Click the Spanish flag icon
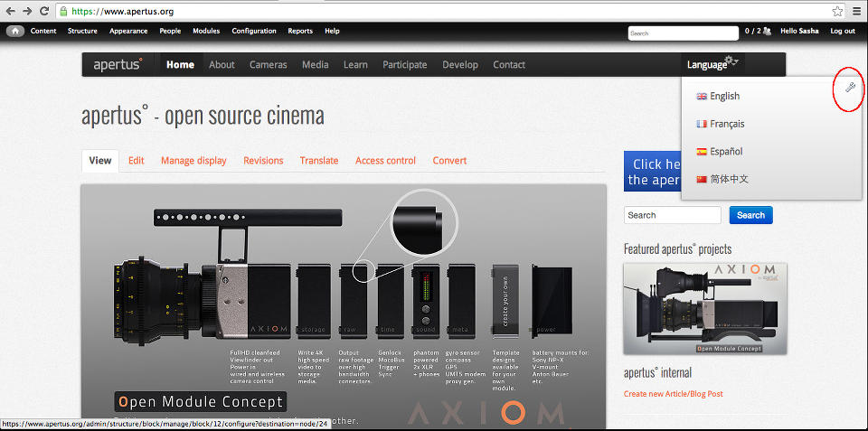The height and width of the screenshot is (431, 868). 702,152
